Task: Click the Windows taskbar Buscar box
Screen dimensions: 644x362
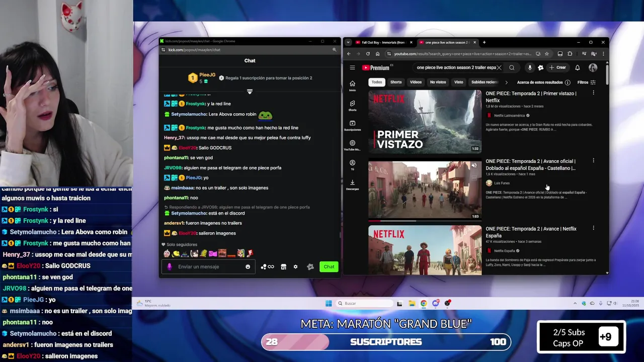Action: (x=365, y=303)
